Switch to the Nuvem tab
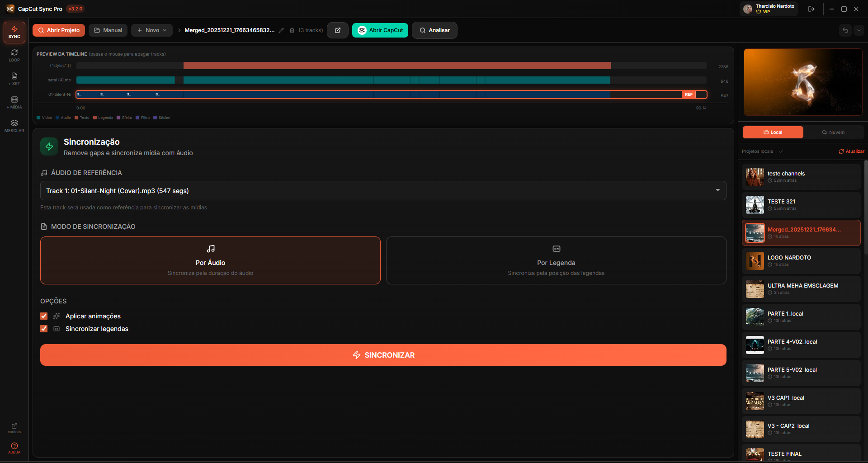The width and height of the screenshot is (868, 463). click(833, 132)
